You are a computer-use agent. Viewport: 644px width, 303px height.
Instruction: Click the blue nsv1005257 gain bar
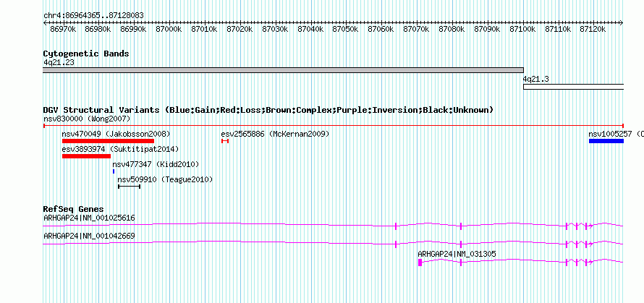606,141
